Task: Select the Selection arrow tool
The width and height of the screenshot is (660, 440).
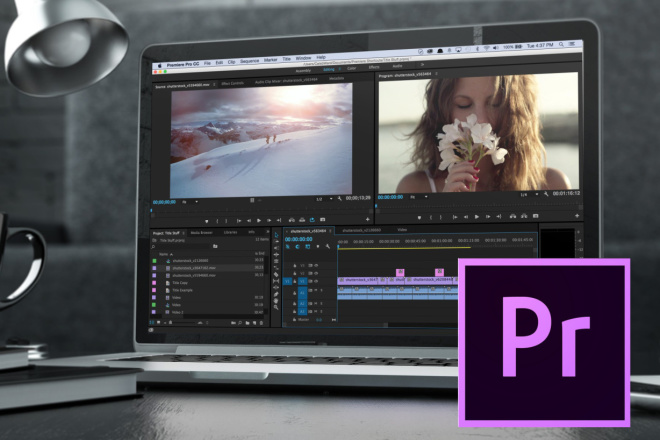Action: click(x=277, y=235)
